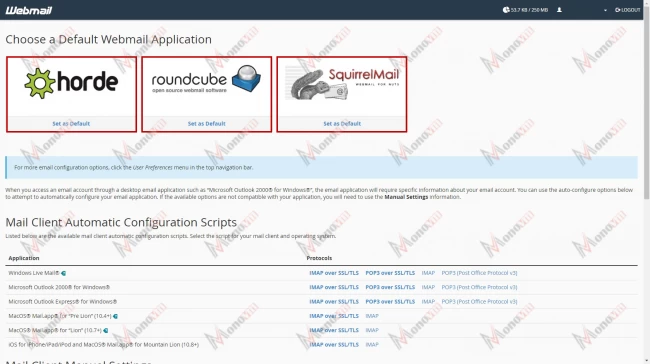Open the SquirrelMail webmail logo

click(x=342, y=84)
